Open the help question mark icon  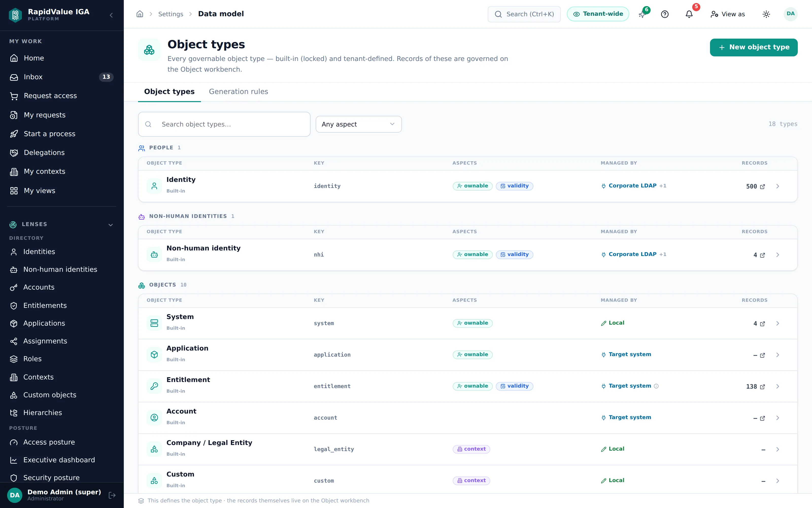click(665, 14)
